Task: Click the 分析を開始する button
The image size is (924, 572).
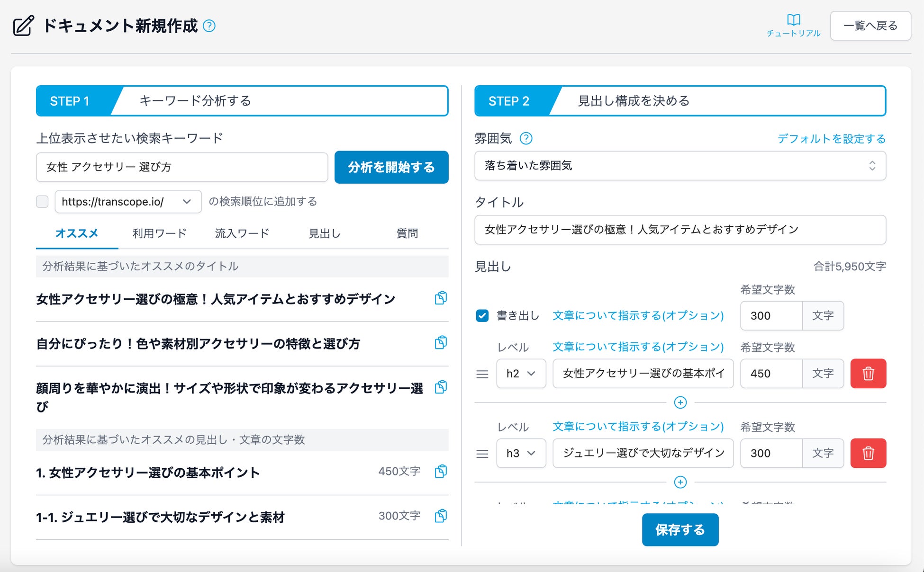Action: [x=391, y=167]
